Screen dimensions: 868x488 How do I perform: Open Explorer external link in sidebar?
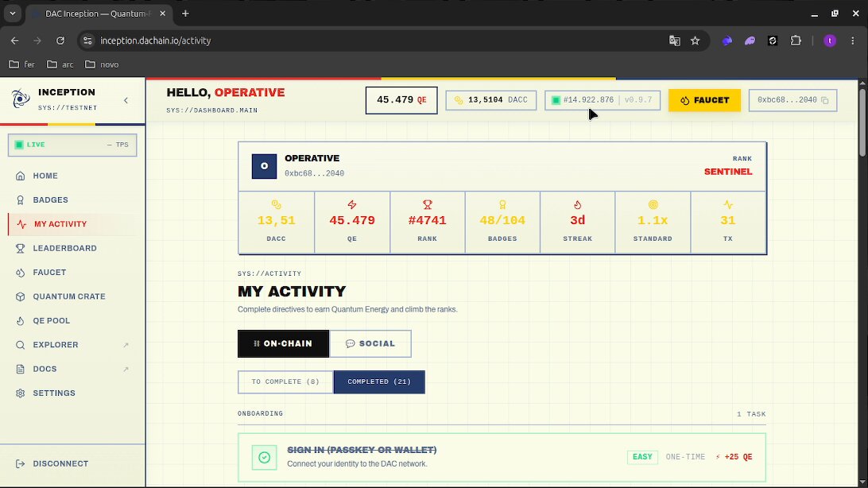click(x=72, y=345)
